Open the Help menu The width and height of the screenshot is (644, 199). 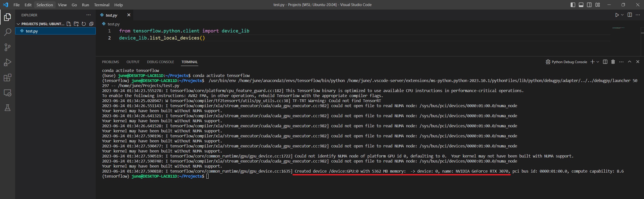[x=118, y=5]
